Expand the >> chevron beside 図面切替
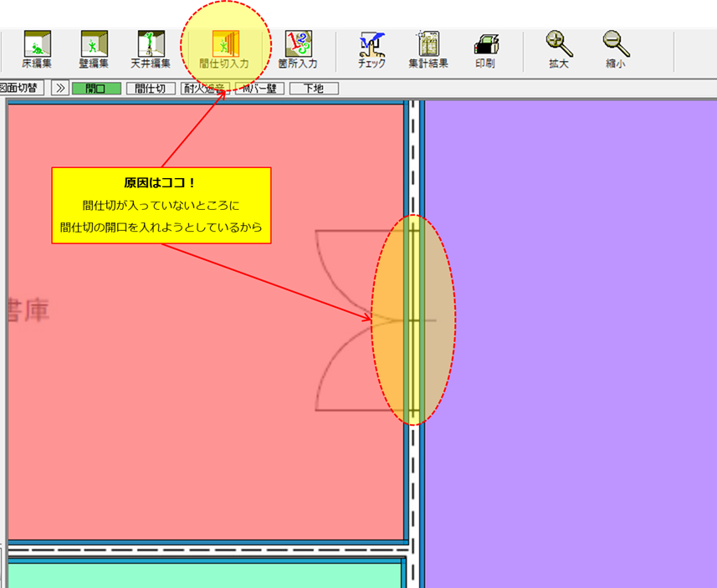Image resolution: width=717 pixels, height=588 pixels. tap(59, 88)
